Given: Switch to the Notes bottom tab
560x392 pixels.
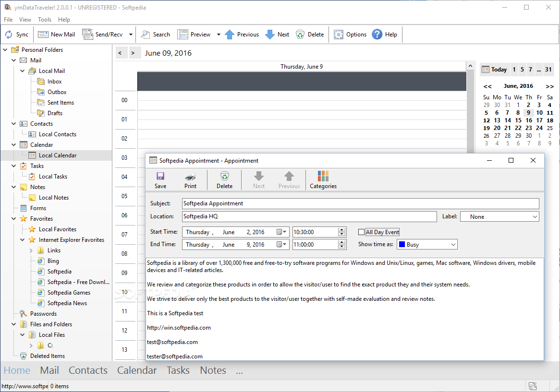Looking at the screenshot, I should click(213, 370).
